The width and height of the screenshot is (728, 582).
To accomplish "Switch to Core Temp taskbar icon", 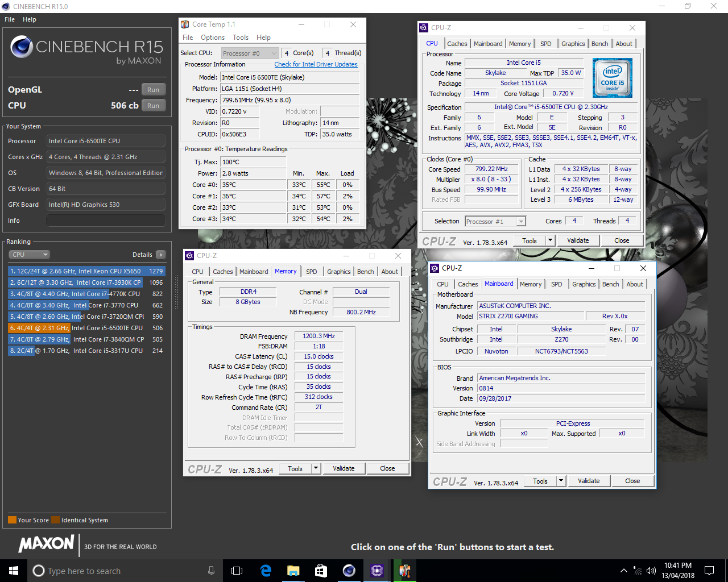I will [x=405, y=571].
